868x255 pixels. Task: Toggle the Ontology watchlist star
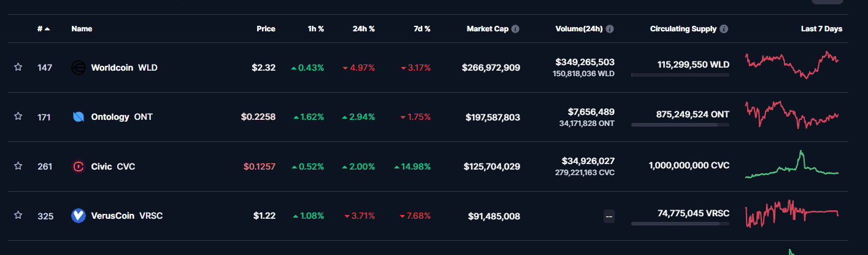[x=18, y=116]
